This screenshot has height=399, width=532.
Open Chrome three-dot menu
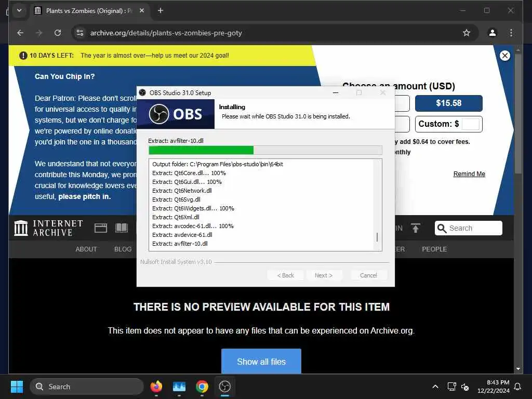tap(511, 33)
